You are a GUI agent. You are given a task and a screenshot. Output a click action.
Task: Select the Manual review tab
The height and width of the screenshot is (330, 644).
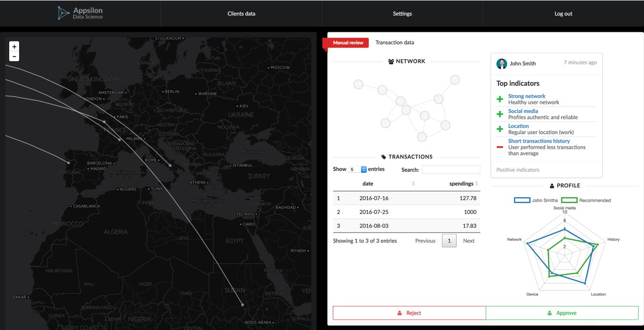(348, 43)
